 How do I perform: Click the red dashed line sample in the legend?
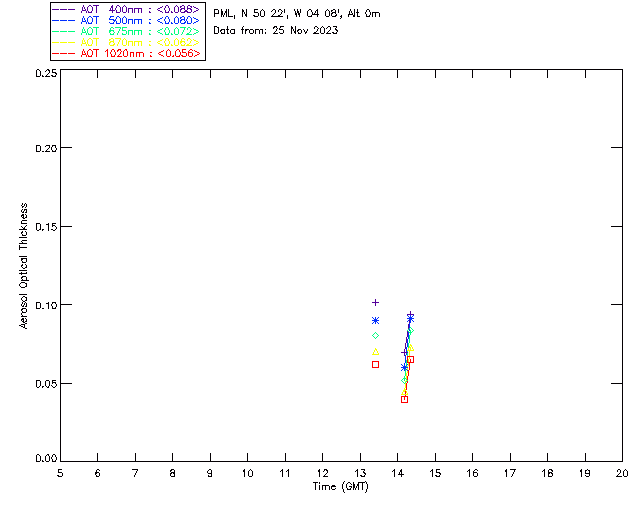[x=64, y=53]
